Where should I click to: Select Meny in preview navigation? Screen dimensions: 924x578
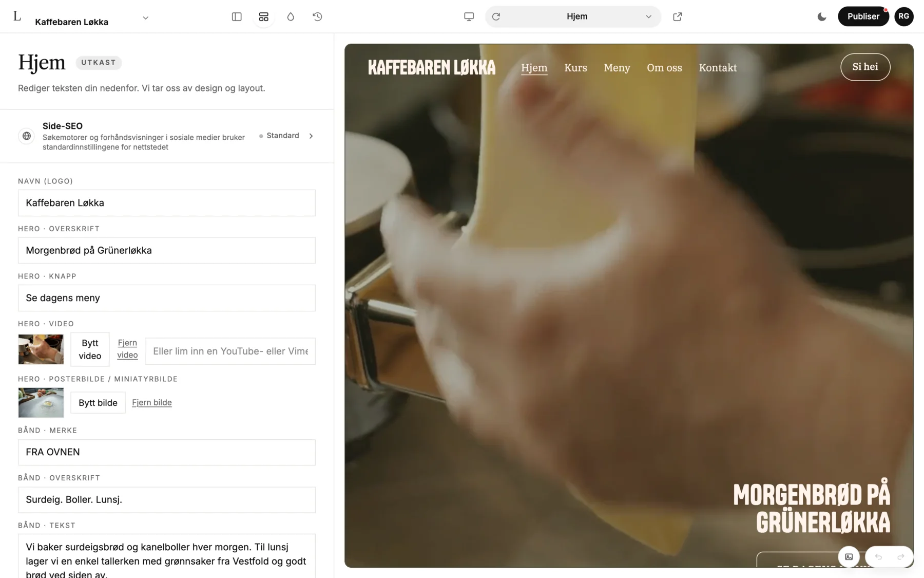(617, 67)
